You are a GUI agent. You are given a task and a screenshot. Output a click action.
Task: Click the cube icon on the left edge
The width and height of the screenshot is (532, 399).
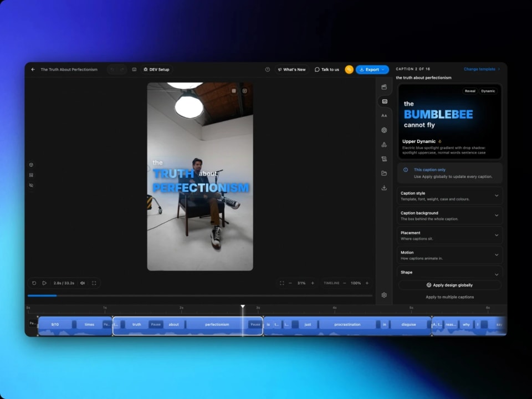[x=31, y=165]
